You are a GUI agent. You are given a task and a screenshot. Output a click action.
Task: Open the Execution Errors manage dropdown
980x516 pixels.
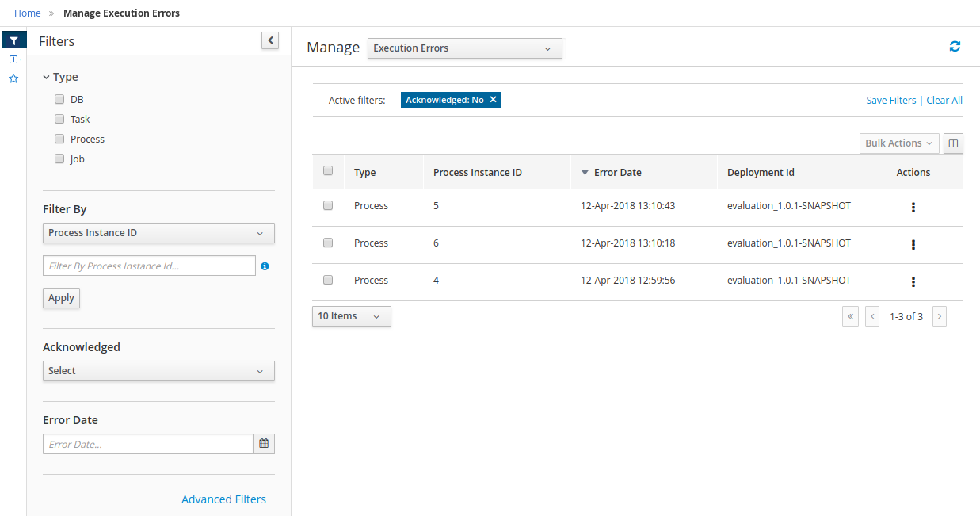tap(464, 48)
